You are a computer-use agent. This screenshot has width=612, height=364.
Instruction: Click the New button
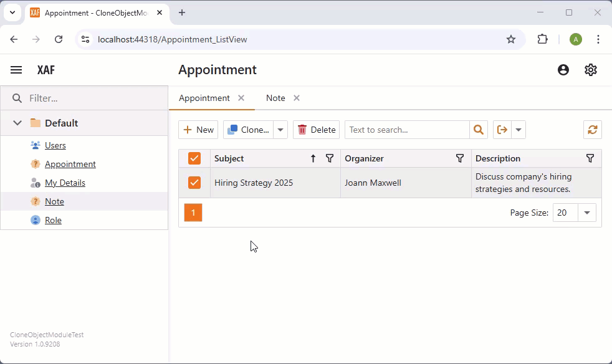198,130
